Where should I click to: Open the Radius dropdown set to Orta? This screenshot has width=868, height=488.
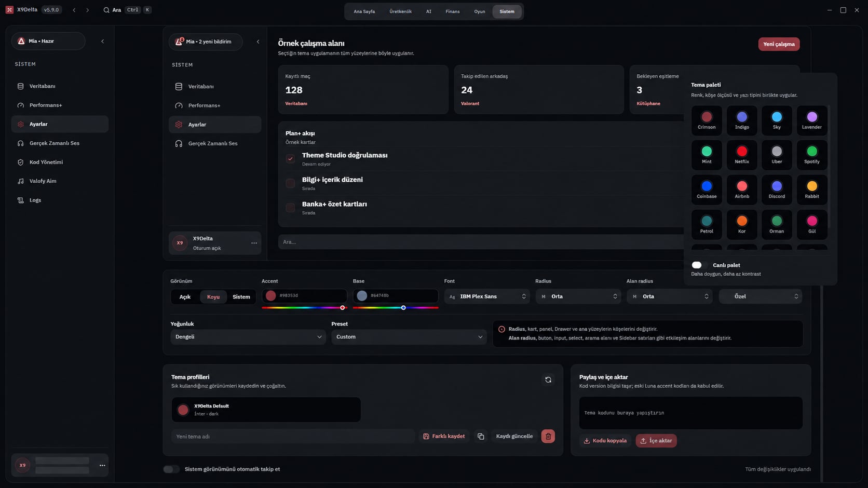click(x=578, y=296)
